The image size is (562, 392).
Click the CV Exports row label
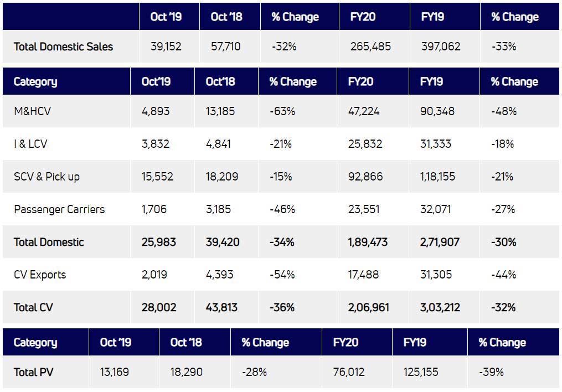pyautogui.click(x=40, y=275)
